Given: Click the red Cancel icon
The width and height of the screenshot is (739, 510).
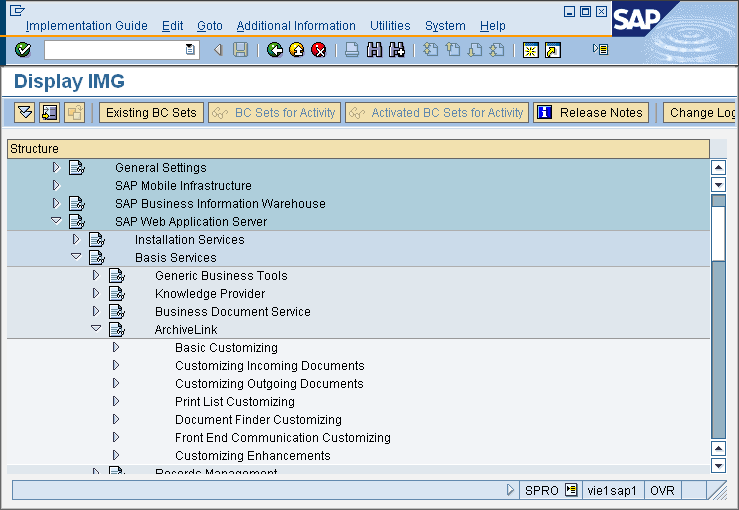Looking at the screenshot, I should click(319, 50).
